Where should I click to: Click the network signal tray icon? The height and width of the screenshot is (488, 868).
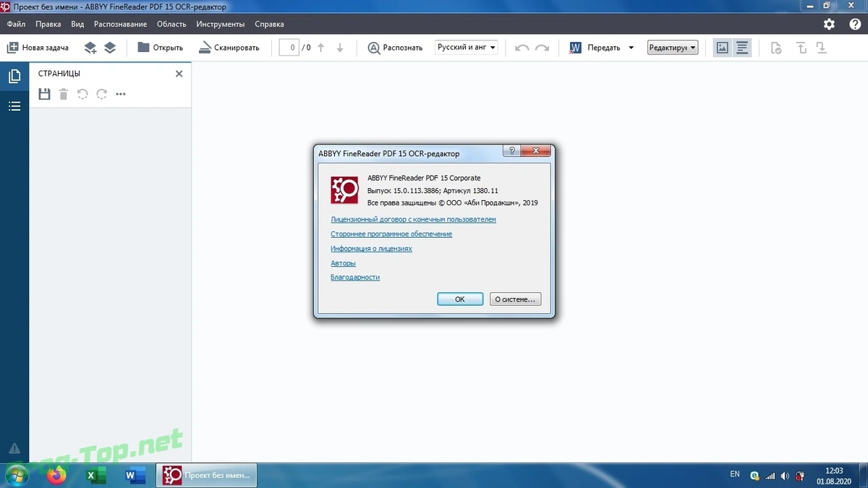tap(770, 476)
